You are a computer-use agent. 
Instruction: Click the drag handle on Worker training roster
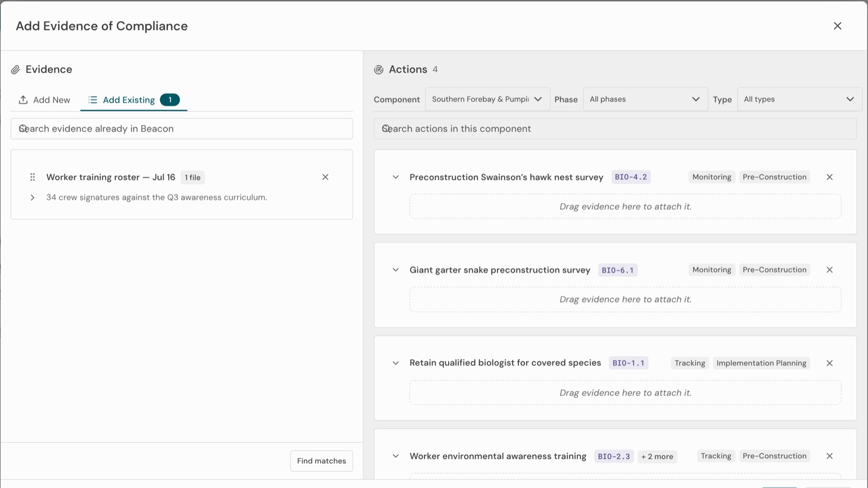click(x=33, y=177)
